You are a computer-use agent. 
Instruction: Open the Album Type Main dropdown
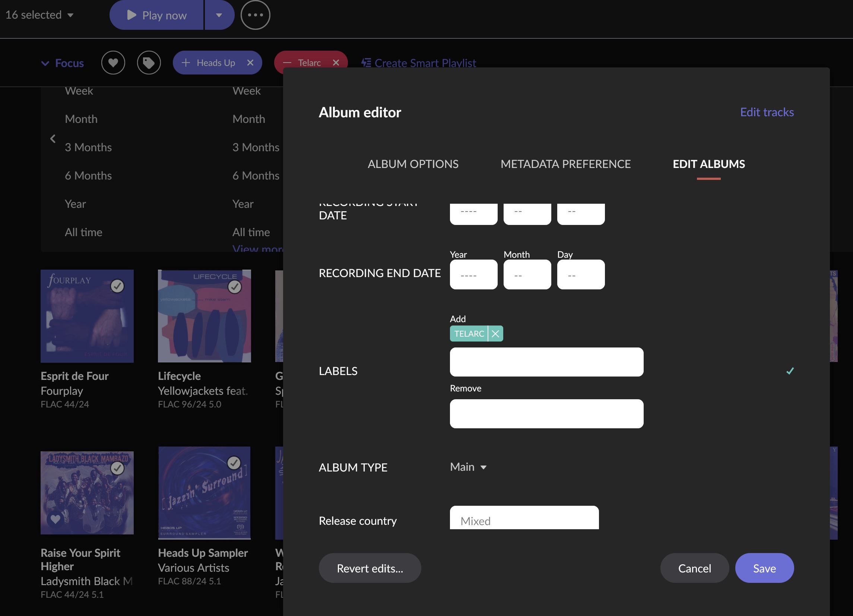(468, 467)
